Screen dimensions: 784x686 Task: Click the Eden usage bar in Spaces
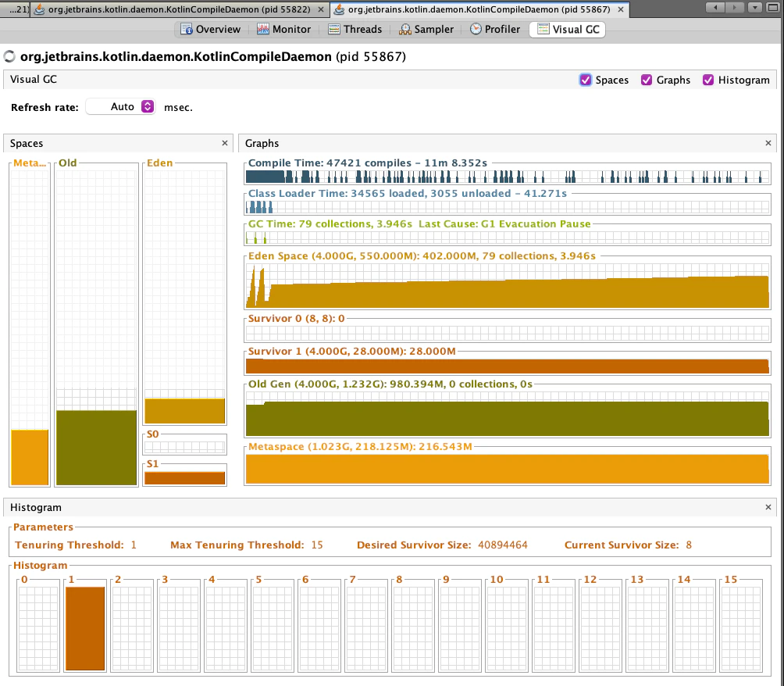tap(184, 411)
